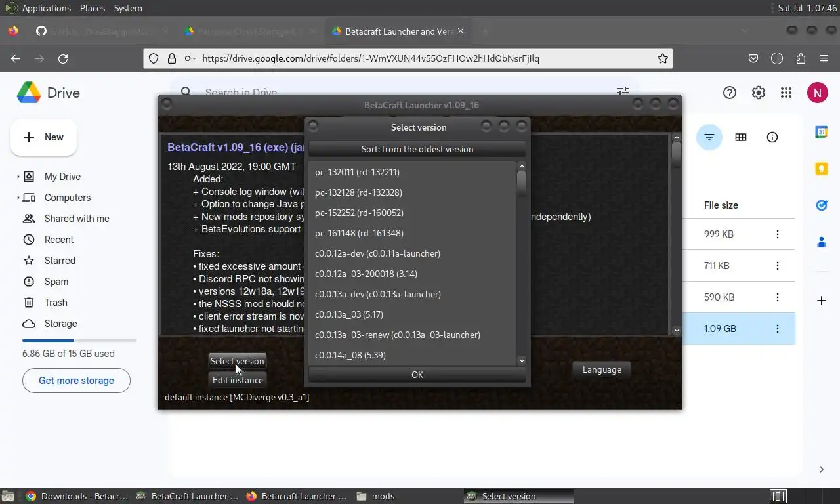This screenshot has width=840, height=504.
Task: Open more actions for 1.09 GB file
Action: [x=778, y=329]
